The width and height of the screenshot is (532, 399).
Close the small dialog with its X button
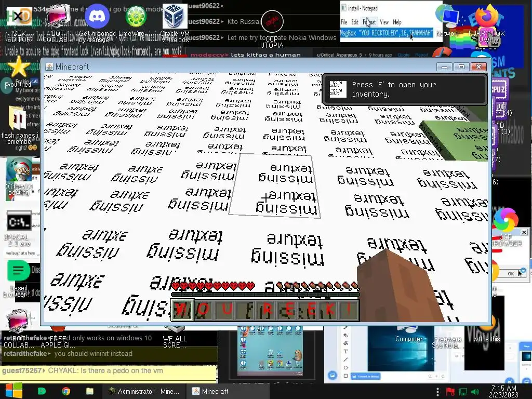click(524, 232)
